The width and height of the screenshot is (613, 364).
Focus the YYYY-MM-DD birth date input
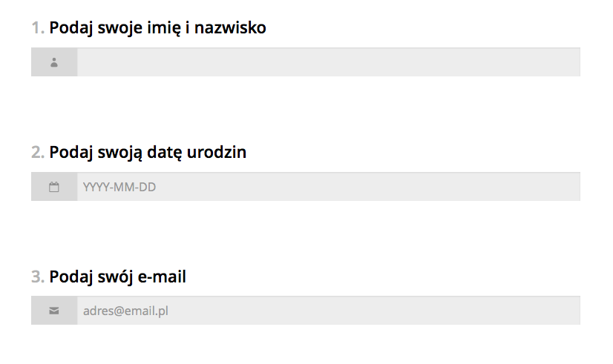point(329,187)
